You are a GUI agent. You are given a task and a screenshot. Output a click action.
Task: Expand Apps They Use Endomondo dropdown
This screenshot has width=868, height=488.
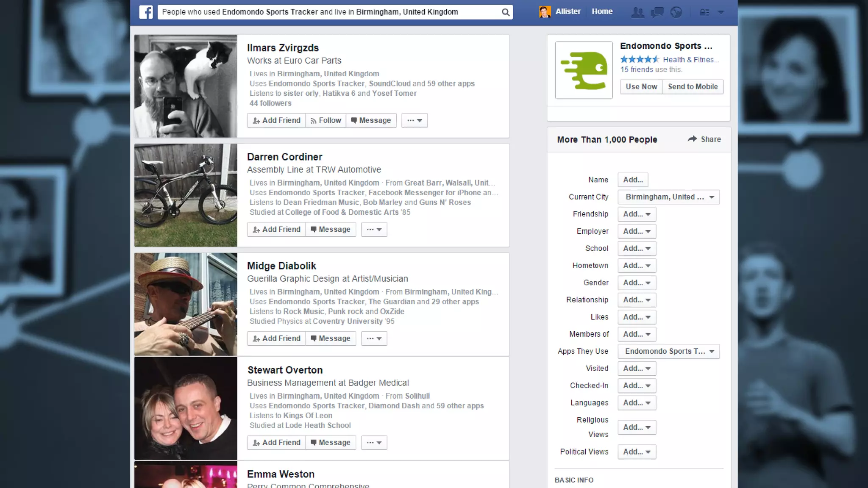[x=668, y=351]
